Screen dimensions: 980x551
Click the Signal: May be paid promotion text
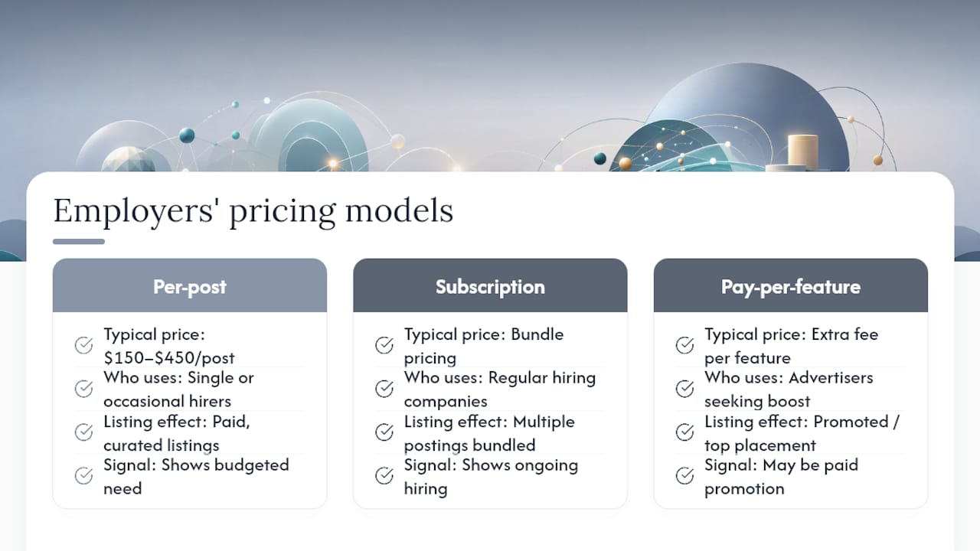tap(782, 476)
